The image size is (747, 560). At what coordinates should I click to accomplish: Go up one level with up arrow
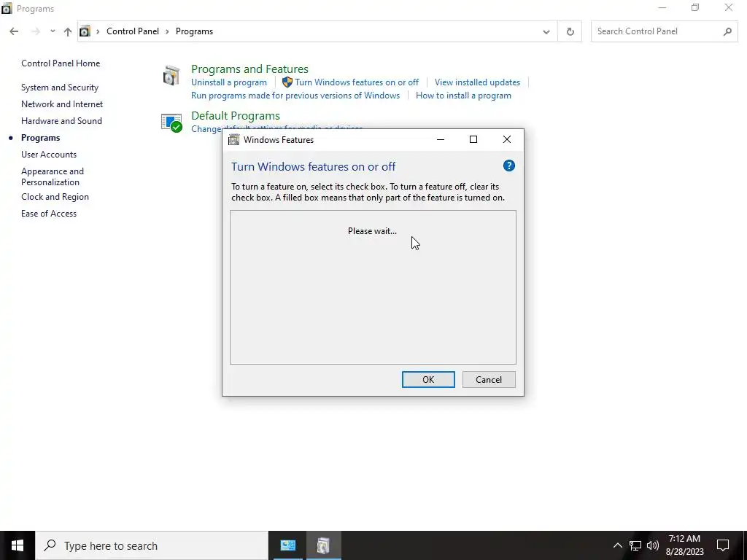(x=68, y=31)
